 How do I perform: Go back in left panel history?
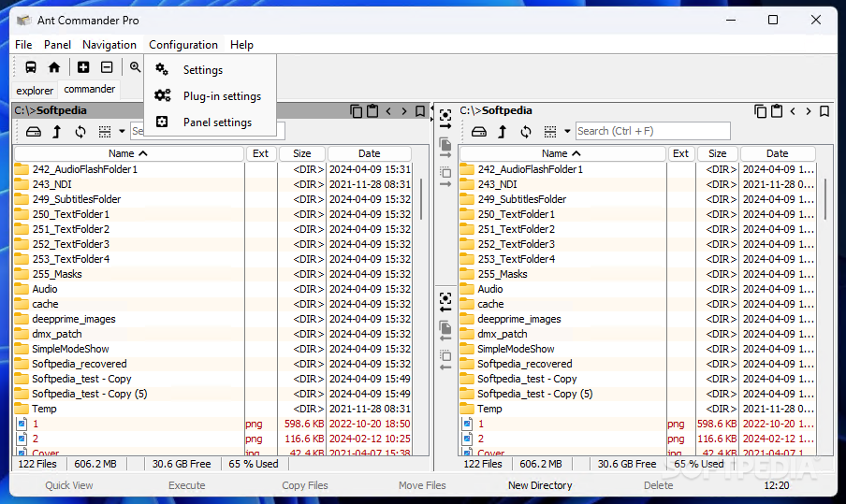coord(388,111)
